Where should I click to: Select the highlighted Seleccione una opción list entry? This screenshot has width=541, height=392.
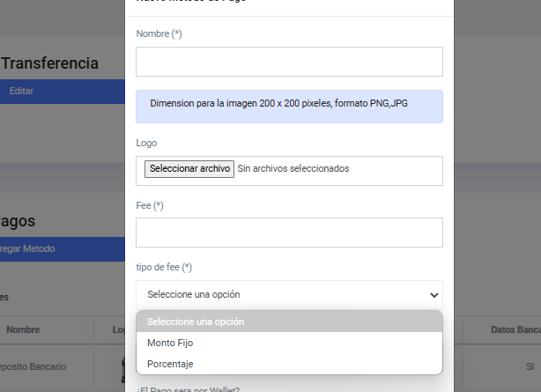[289, 322]
